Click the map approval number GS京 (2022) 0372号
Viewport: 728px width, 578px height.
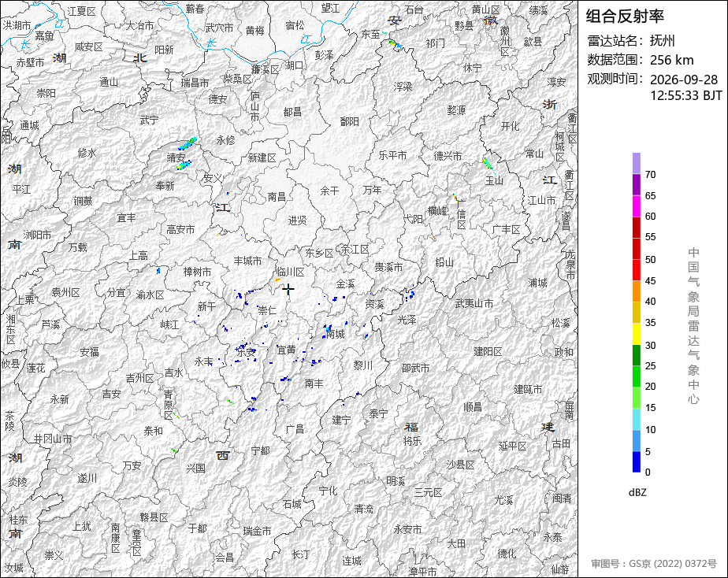673,564
